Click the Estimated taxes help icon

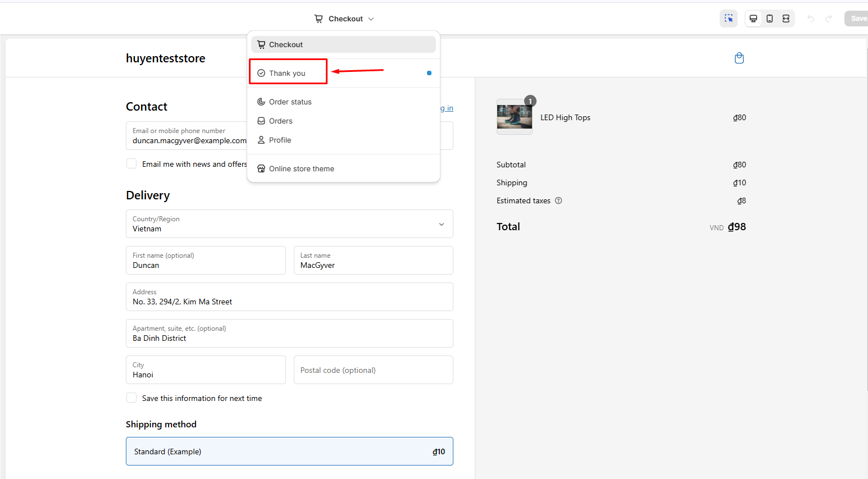[558, 200]
